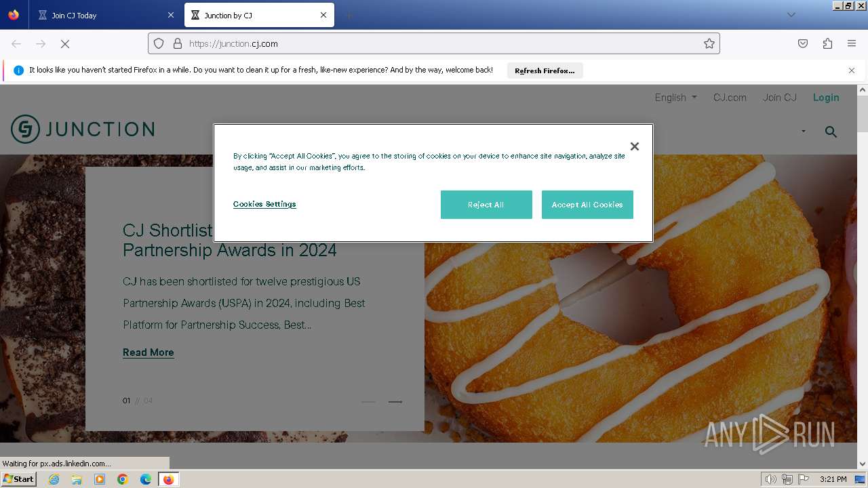Open Action Center flag tray icon
The image size is (868, 488).
tap(804, 479)
